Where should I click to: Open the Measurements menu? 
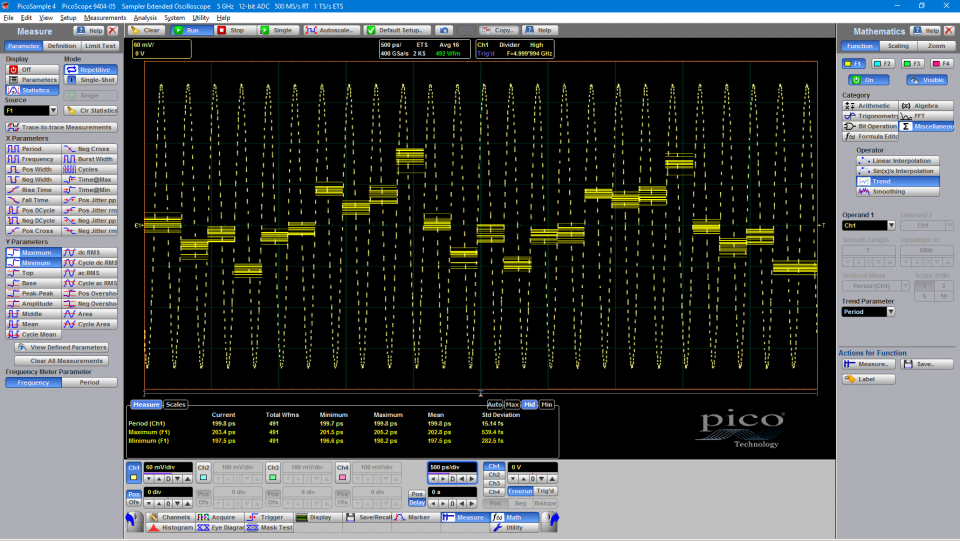(105, 18)
